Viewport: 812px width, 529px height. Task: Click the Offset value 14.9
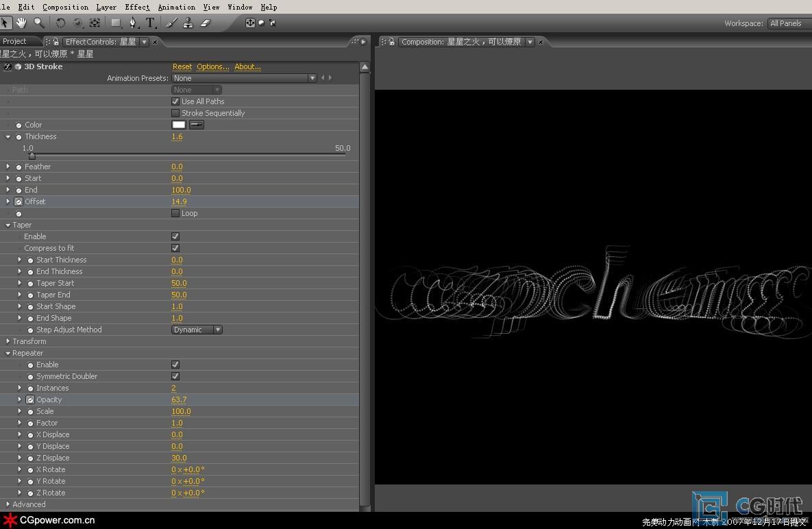click(x=179, y=202)
